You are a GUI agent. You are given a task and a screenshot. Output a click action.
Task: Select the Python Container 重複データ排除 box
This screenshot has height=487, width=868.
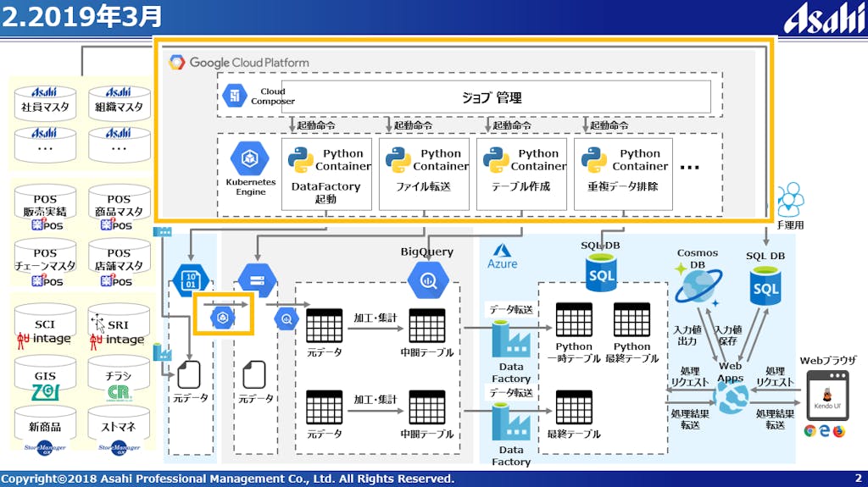coord(623,174)
